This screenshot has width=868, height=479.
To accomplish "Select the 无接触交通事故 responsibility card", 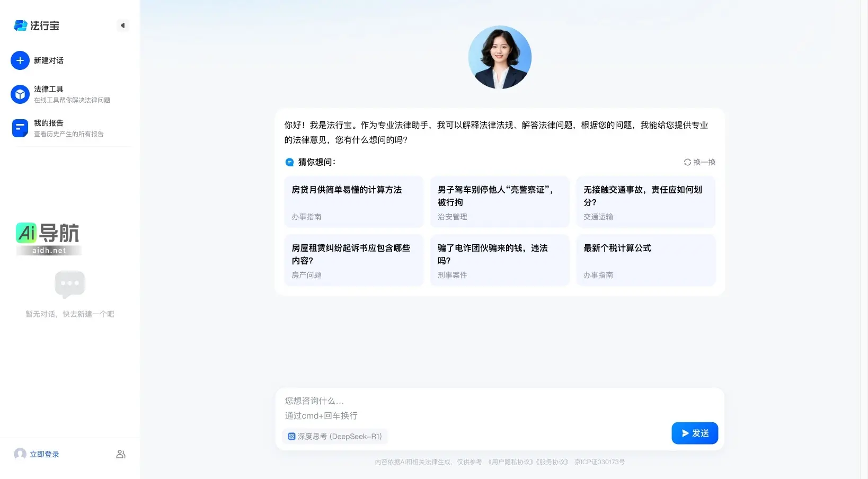I will click(x=645, y=202).
